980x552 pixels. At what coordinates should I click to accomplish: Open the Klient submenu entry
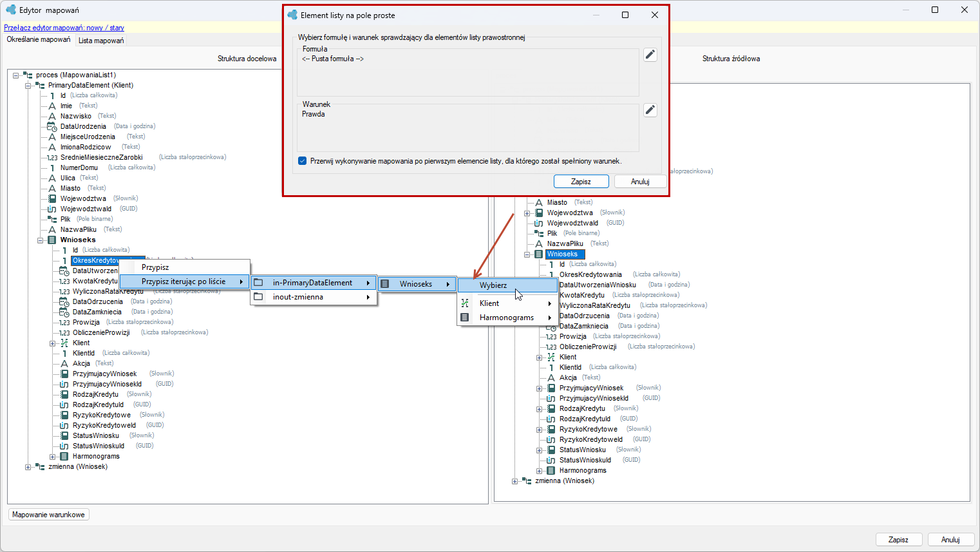(507, 303)
